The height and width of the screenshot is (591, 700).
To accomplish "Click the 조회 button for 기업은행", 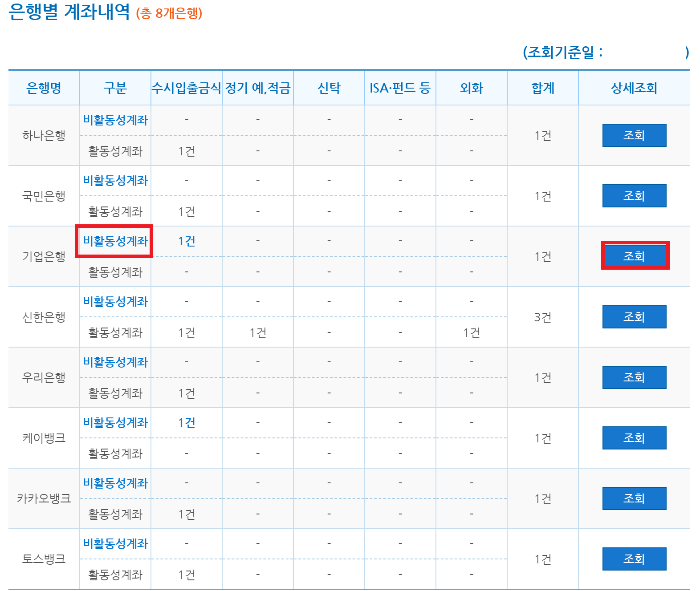I will point(634,256).
